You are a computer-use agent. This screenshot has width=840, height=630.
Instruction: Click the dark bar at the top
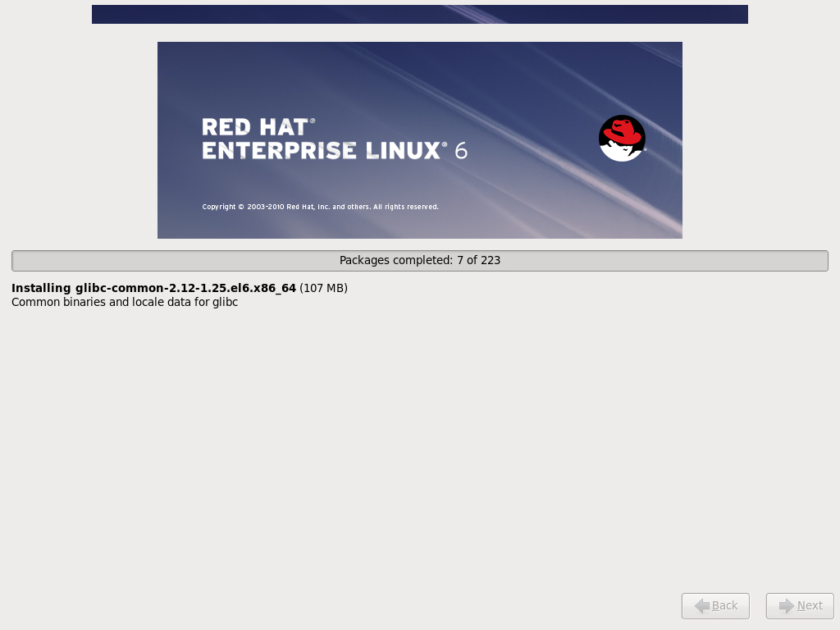[420, 13]
